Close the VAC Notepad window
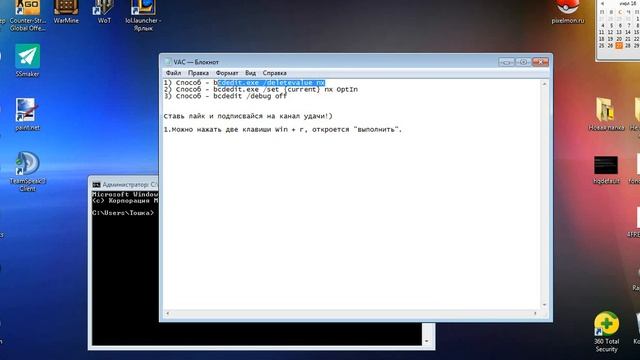 coord(540,62)
